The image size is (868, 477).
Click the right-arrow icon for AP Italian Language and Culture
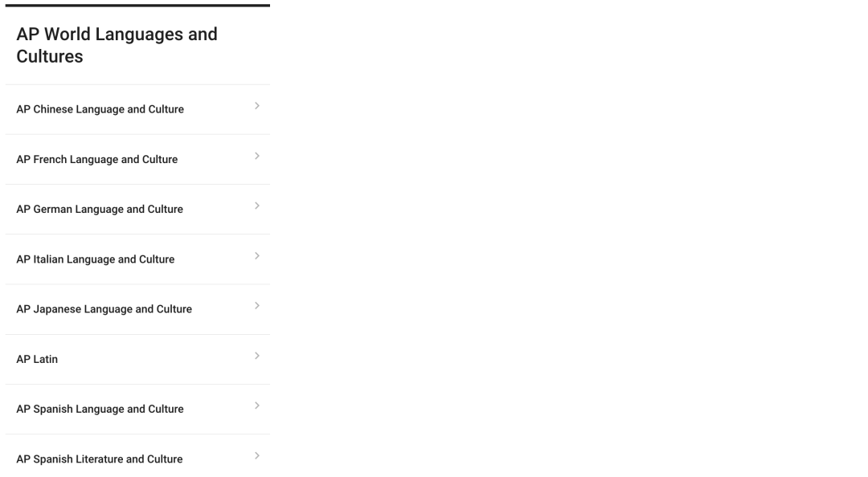(257, 255)
